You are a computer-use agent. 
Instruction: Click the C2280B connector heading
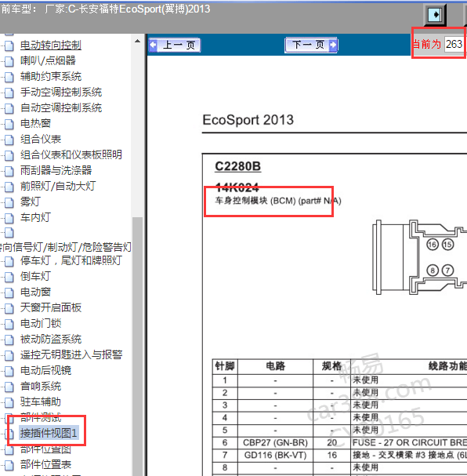coord(237,166)
